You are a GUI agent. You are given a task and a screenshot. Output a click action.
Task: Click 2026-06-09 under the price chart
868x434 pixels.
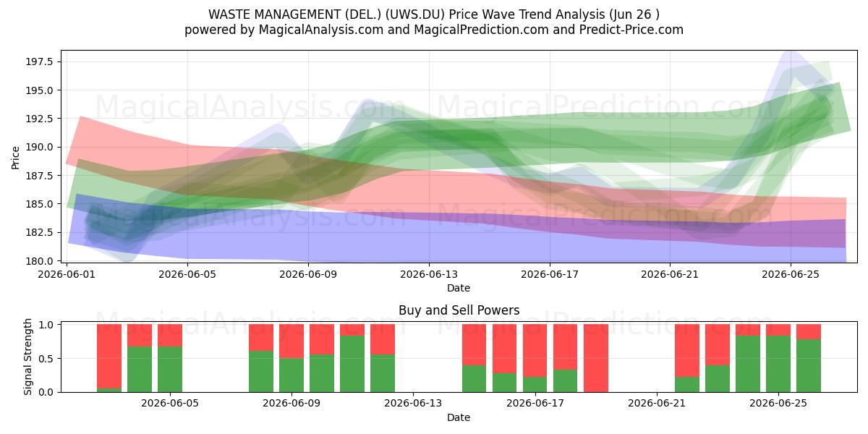[308, 275]
